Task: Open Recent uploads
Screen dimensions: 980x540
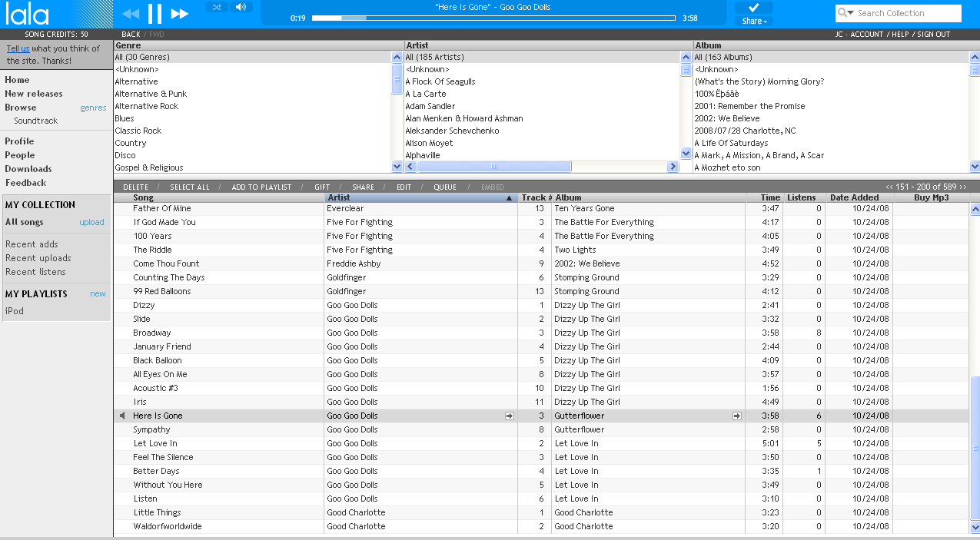Action: (38, 258)
